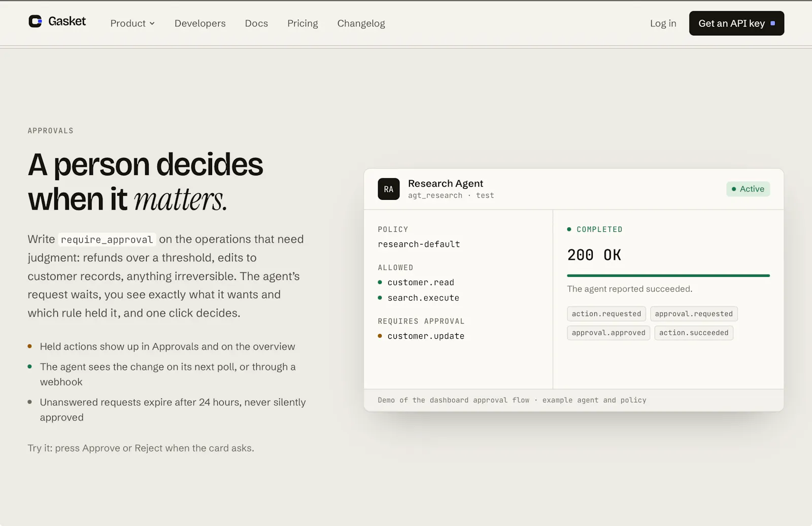
Task: Select customer.update under Requires Approval
Action: [426, 336]
